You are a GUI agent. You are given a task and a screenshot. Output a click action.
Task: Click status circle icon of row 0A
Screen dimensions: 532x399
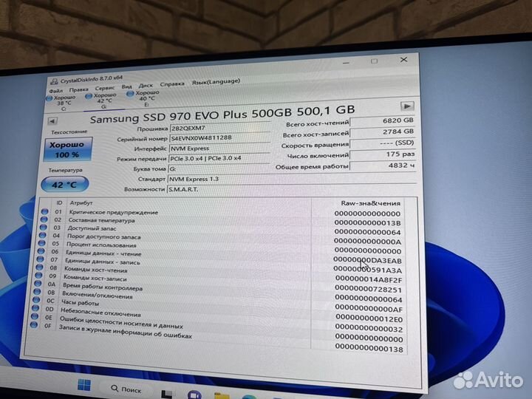point(38,283)
